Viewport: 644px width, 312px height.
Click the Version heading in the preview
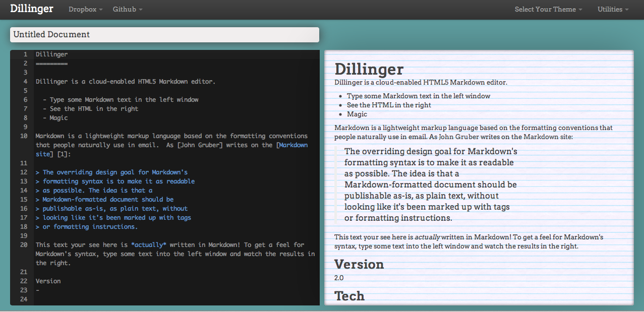[359, 264]
